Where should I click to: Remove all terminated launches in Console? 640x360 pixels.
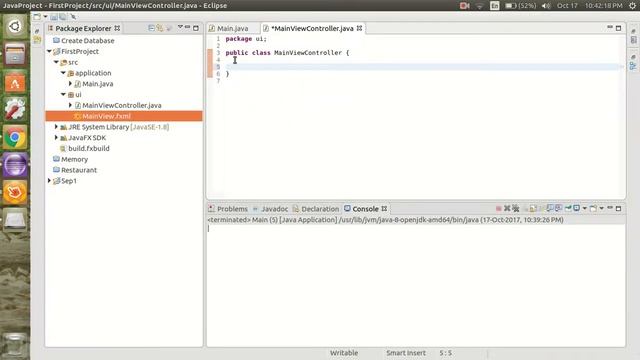[516, 209]
